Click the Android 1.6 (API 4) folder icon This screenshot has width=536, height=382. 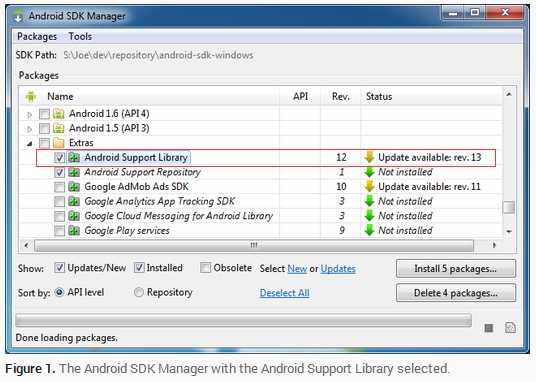point(59,114)
